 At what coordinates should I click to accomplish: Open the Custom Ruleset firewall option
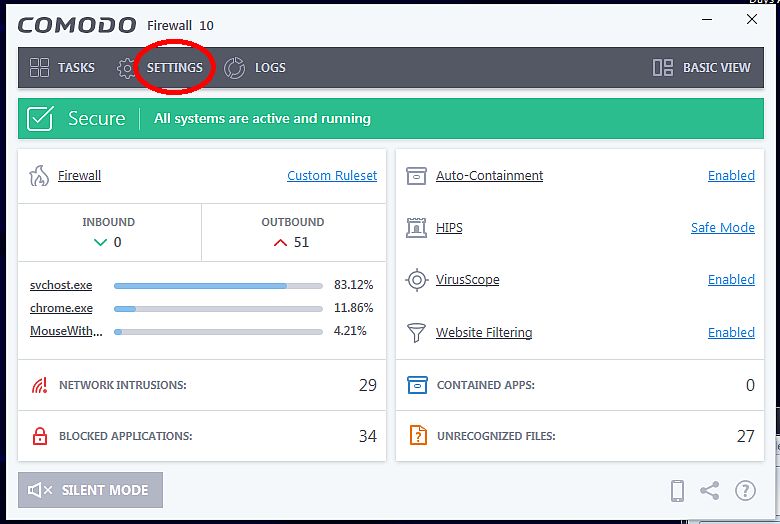click(x=332, y=176)
